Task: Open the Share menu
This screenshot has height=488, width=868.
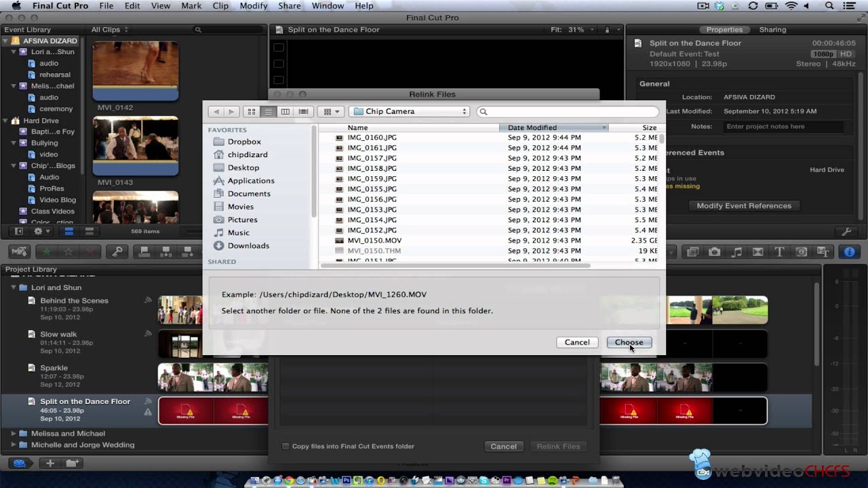Action: click(x=290, y=5)
